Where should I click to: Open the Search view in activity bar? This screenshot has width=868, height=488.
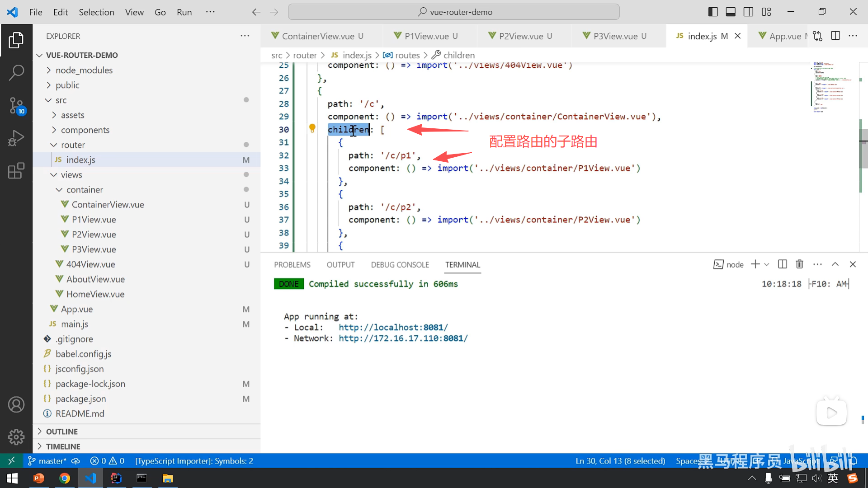coord(16,72)
